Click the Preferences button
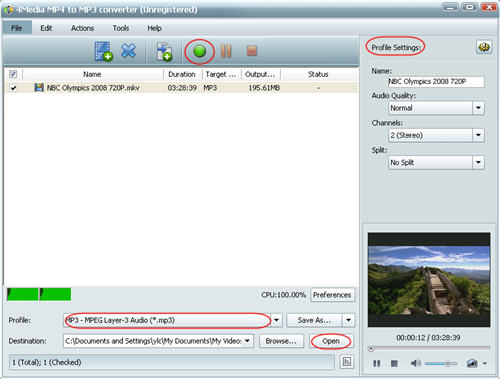 332,295
